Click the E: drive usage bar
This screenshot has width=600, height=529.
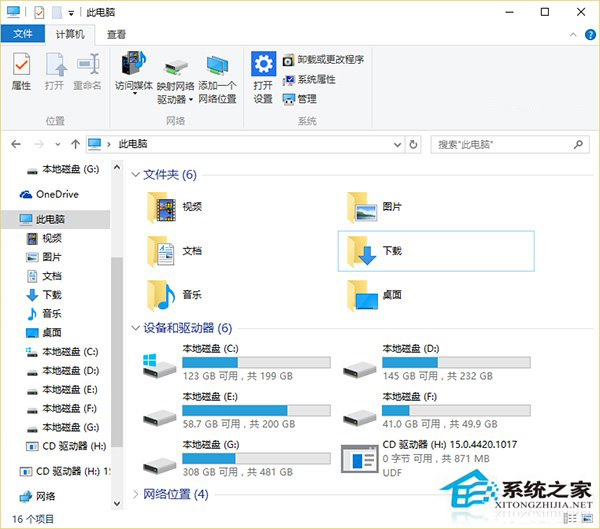click(x=256, y=411)
